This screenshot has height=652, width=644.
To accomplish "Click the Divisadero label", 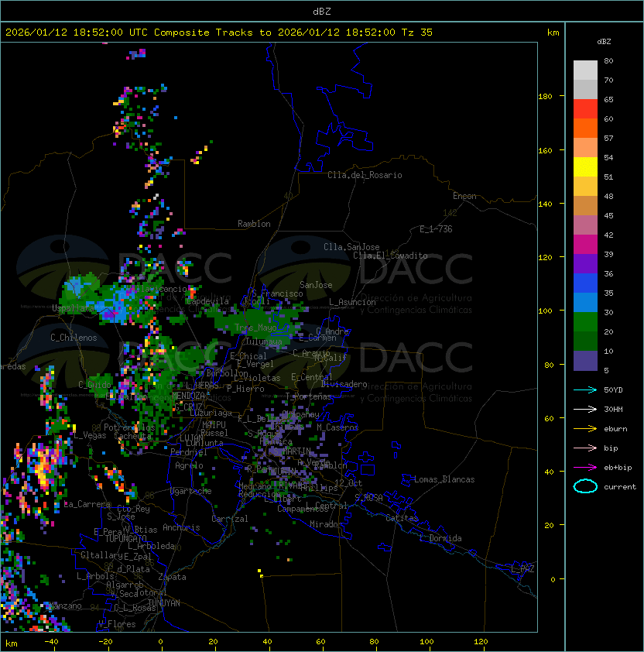I will [x=344, y=384].
